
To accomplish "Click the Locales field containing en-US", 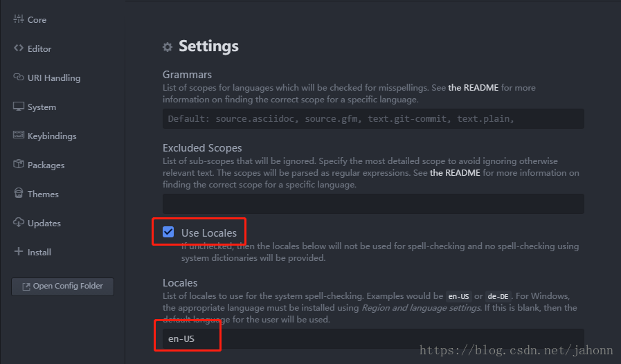I will (x=373, y=338).
